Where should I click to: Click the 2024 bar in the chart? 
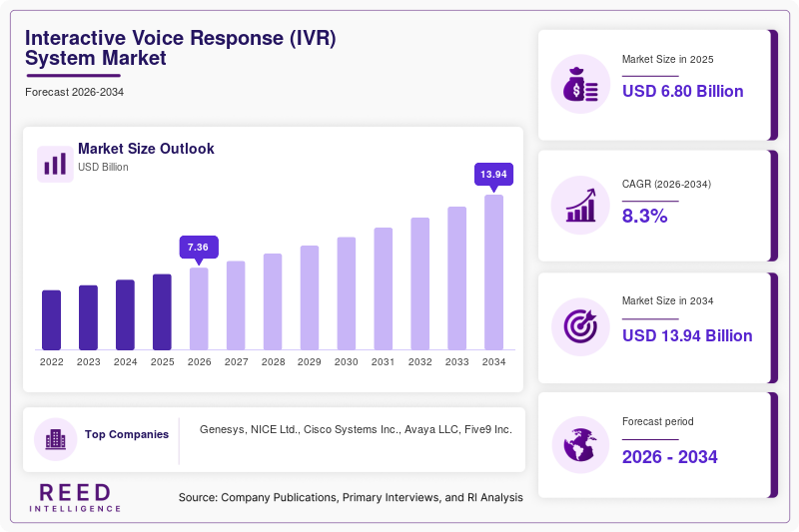click(126, 315)
